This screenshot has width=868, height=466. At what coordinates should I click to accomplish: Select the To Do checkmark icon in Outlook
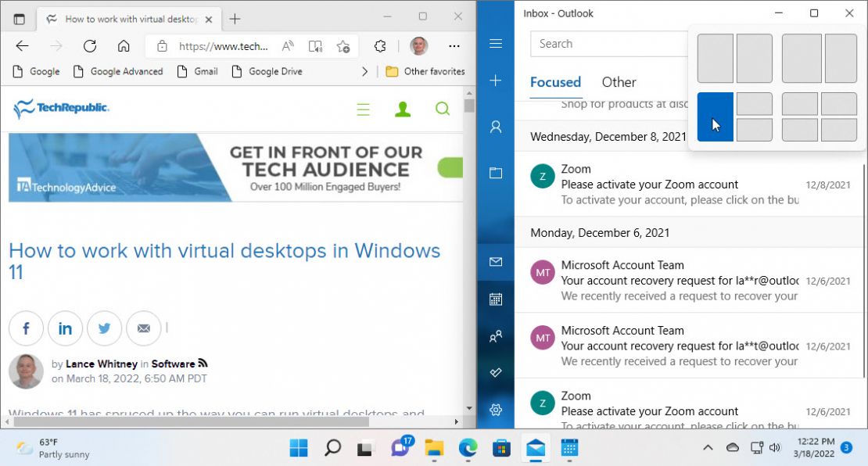(x=496, y=373)
